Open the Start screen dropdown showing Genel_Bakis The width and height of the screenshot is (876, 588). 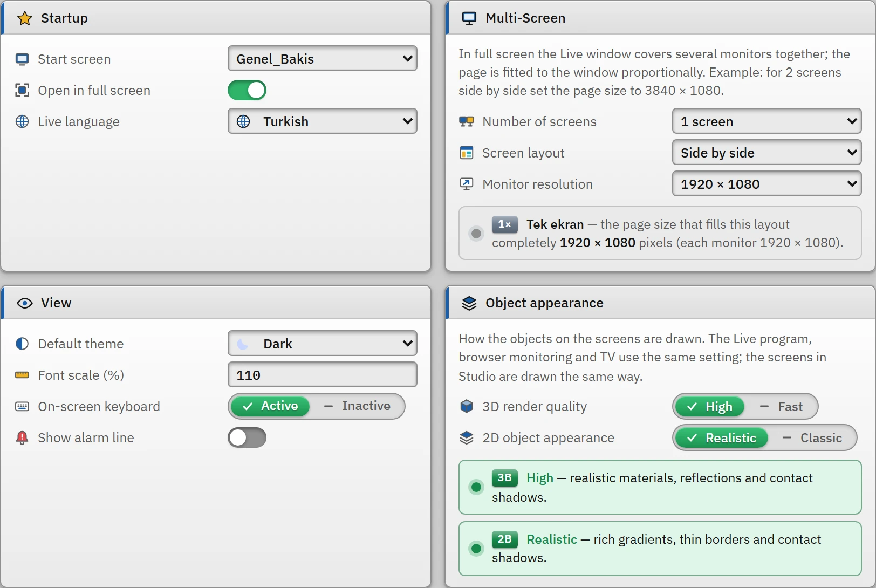(x=323, y=59)
